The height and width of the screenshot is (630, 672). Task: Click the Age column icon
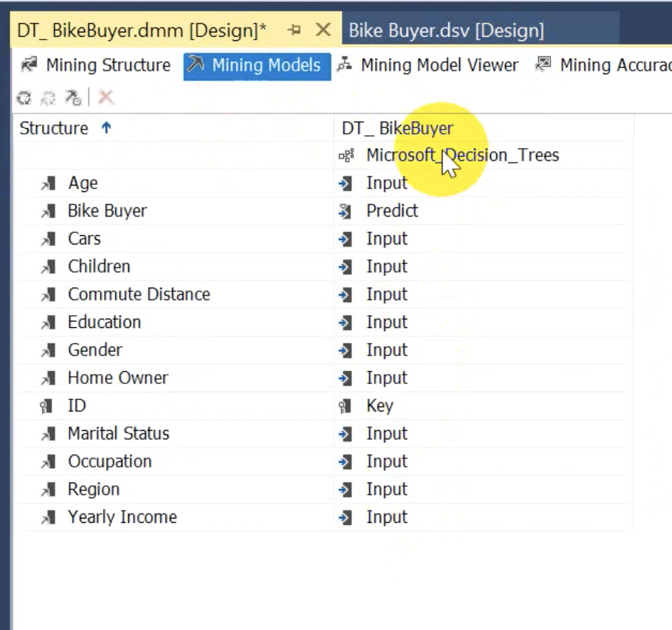pos(48,183)
